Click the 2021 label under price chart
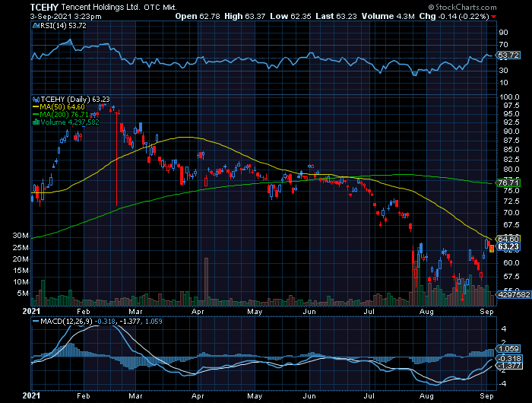 [x=31, y=311]
